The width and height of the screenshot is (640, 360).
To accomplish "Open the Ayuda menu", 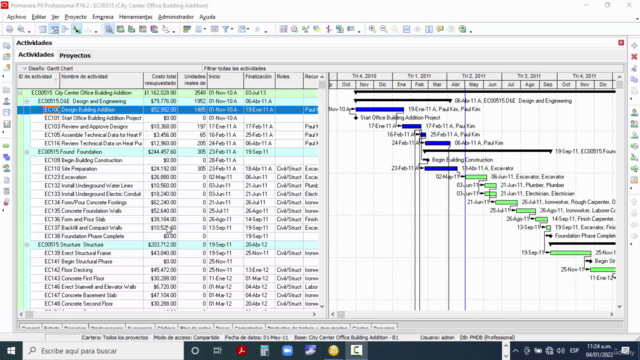I will 207,17.
